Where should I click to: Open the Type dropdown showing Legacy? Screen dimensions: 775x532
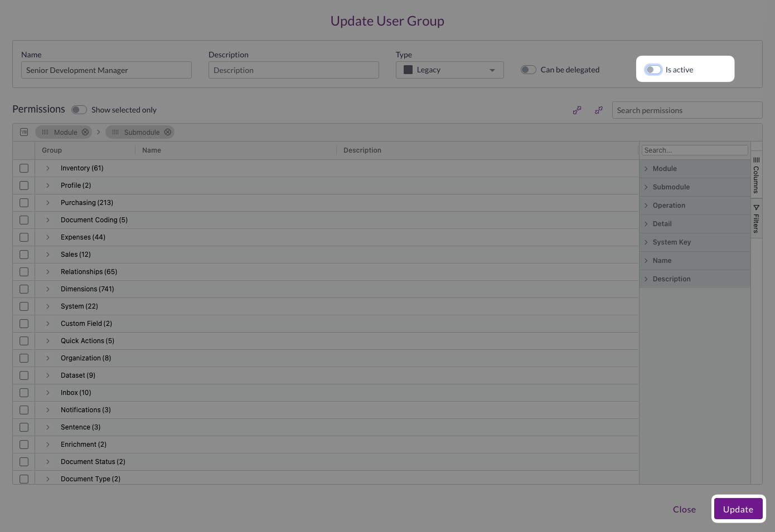click(450, 70)
